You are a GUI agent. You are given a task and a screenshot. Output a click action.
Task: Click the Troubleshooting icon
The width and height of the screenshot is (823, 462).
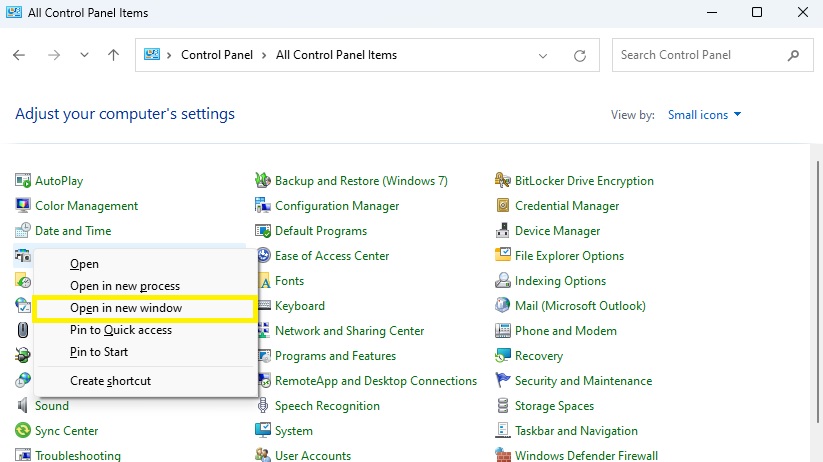23,455
